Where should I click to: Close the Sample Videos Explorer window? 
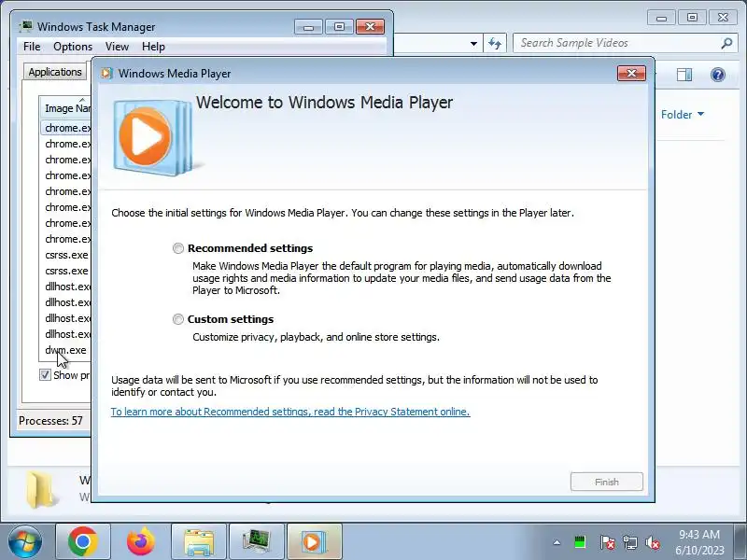click(x=723, y=18)
